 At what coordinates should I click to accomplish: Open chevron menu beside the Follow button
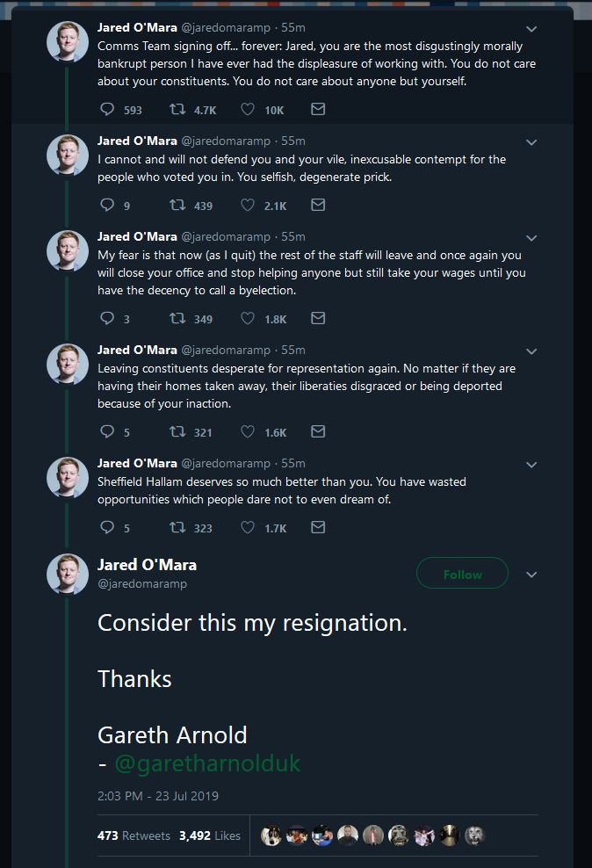pyautogui.click(x=531, y=575)
